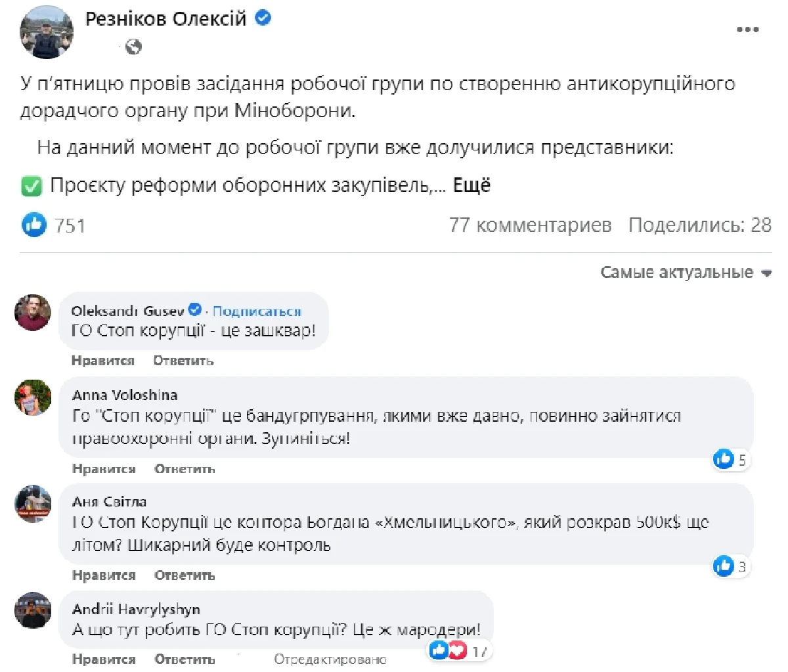The width and height of the screenshot is (788, 672).
Task: Open the three-dots post options menu
Action: point(747,30)
